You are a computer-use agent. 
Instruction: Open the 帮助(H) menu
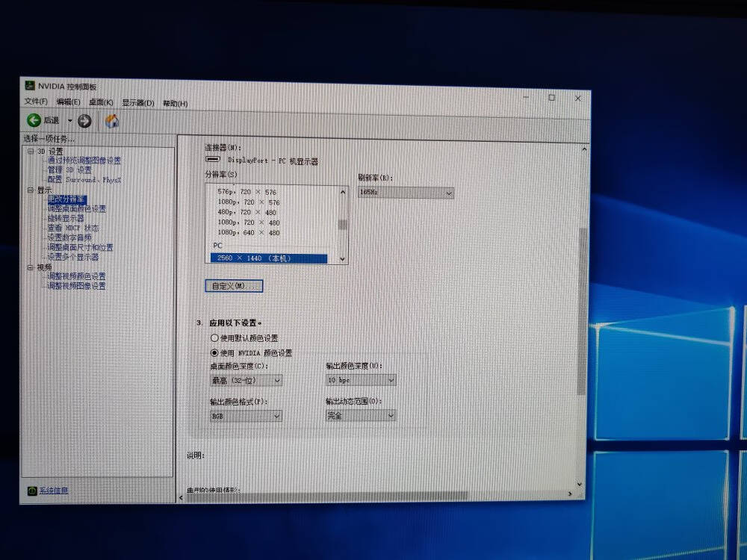point(176,103)
